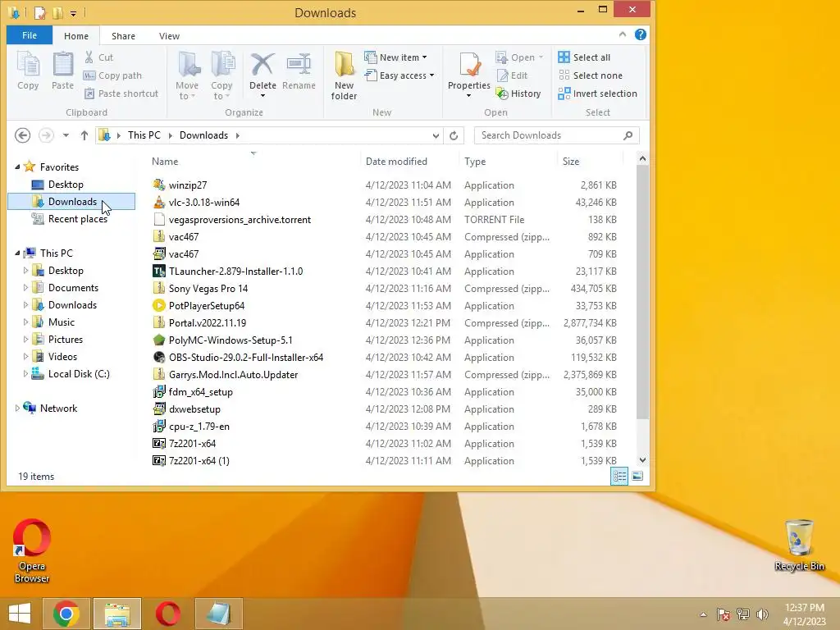Switch to the Home ribbon tab
Screen dimensions: 840x630
pyautogui.click(x=76, y=36)
